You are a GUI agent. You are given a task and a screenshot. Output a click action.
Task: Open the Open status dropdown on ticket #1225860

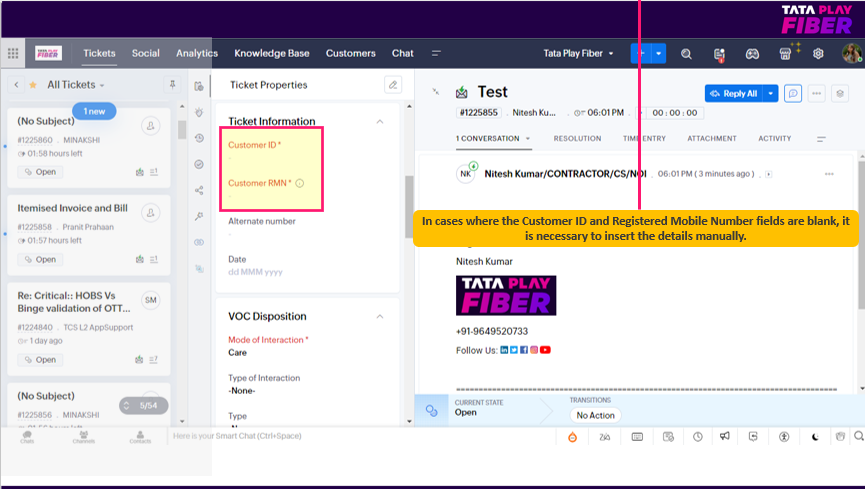click(40, 172)
